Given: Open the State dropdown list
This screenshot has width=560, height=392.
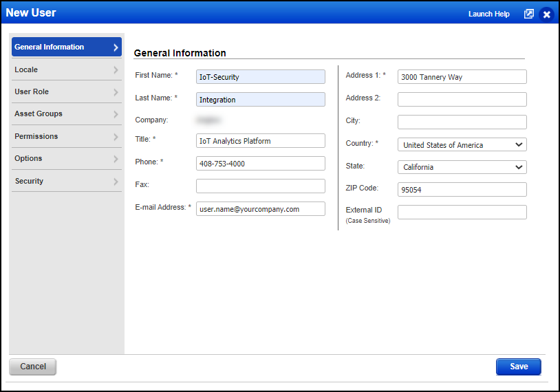Looking at the screenshot, I should pyautogui.click(x=462, y=167).
